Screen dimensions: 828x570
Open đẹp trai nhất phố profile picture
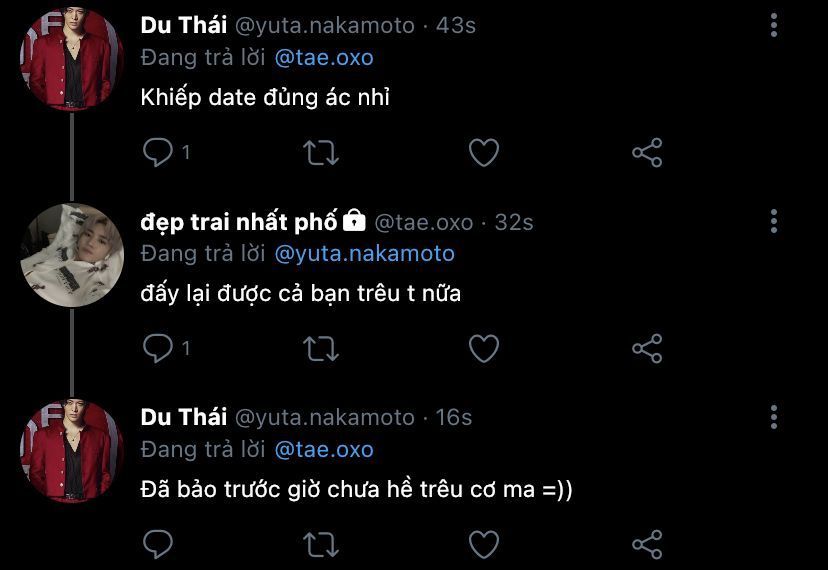pos(71,254)
